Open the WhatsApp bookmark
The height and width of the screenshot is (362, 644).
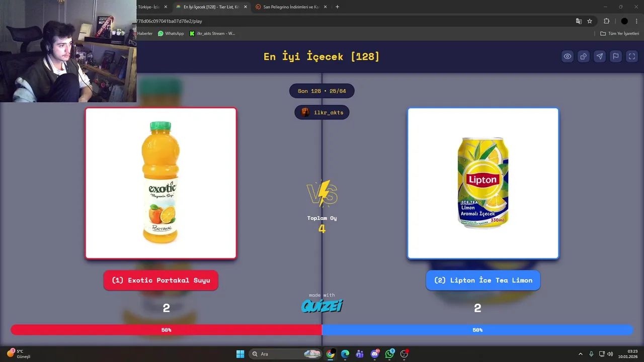[171, 34]
